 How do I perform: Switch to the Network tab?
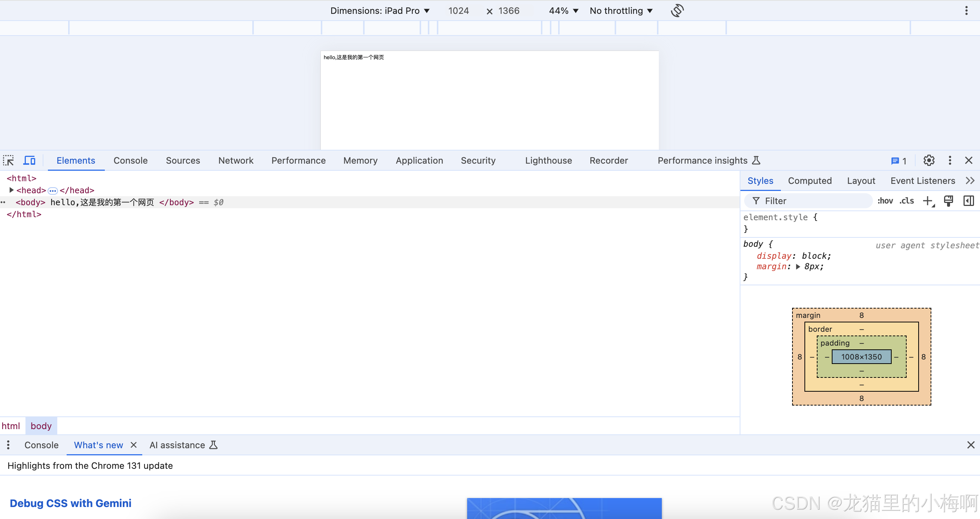click(235, 161)
